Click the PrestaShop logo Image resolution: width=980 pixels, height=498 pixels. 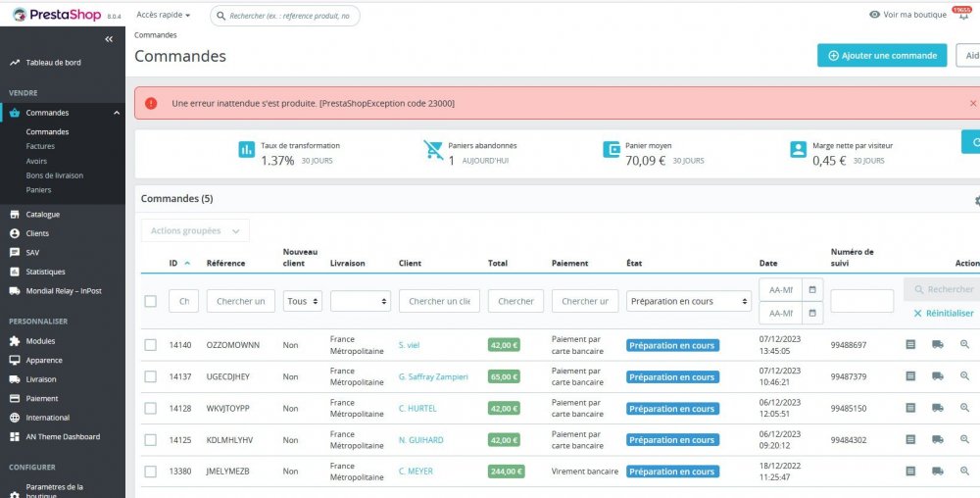[61, 15]
